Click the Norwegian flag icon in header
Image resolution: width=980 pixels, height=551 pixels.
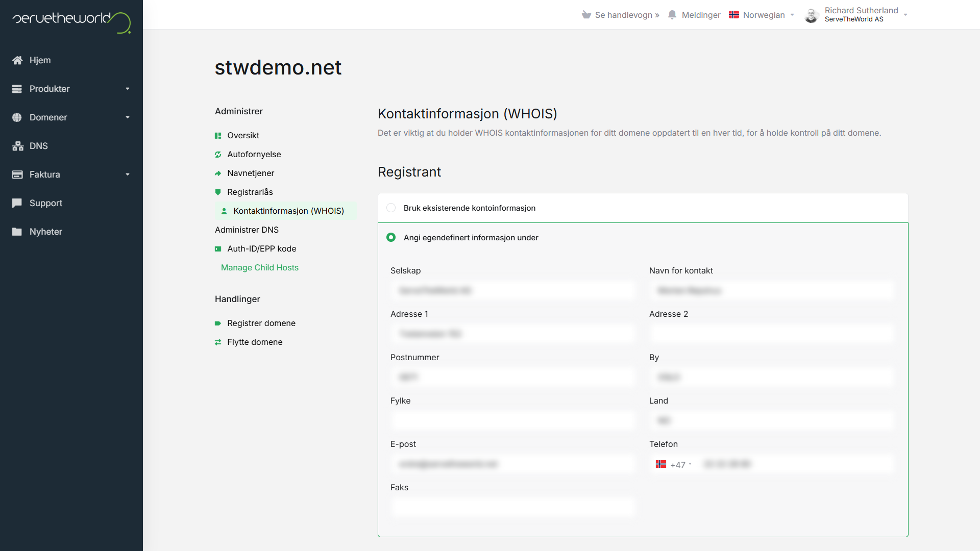[x=734, y=15]
